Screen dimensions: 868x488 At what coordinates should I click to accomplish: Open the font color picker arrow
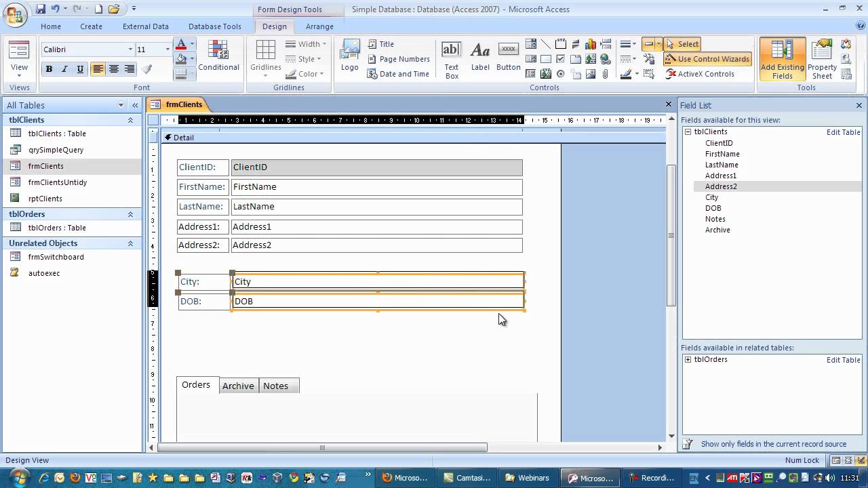[x=192, y=45]
